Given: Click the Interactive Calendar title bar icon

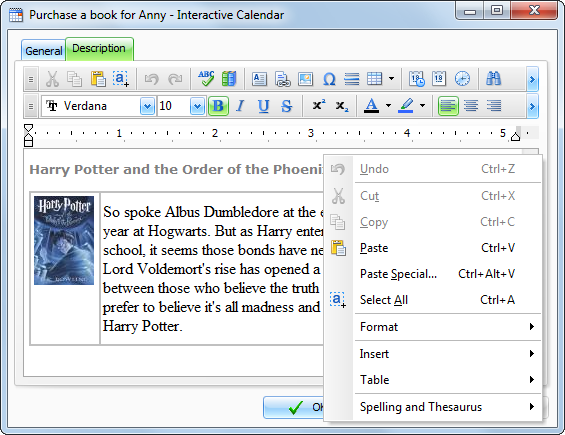Looking at the screenshot, I should coord(16,15).
